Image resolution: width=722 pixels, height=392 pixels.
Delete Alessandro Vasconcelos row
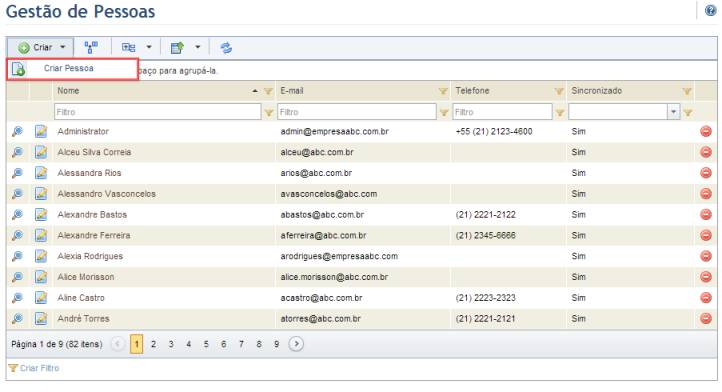pyautogui.click(x=706, y=194)
